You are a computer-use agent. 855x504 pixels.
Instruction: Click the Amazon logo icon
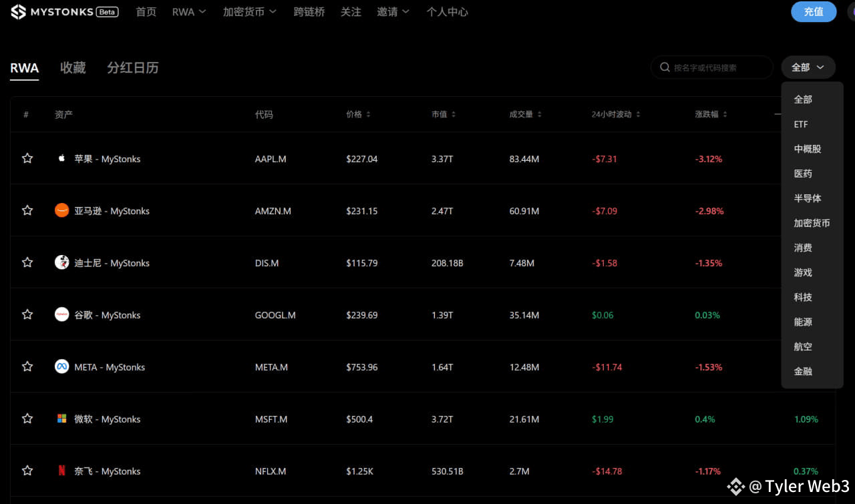[61, 210]
